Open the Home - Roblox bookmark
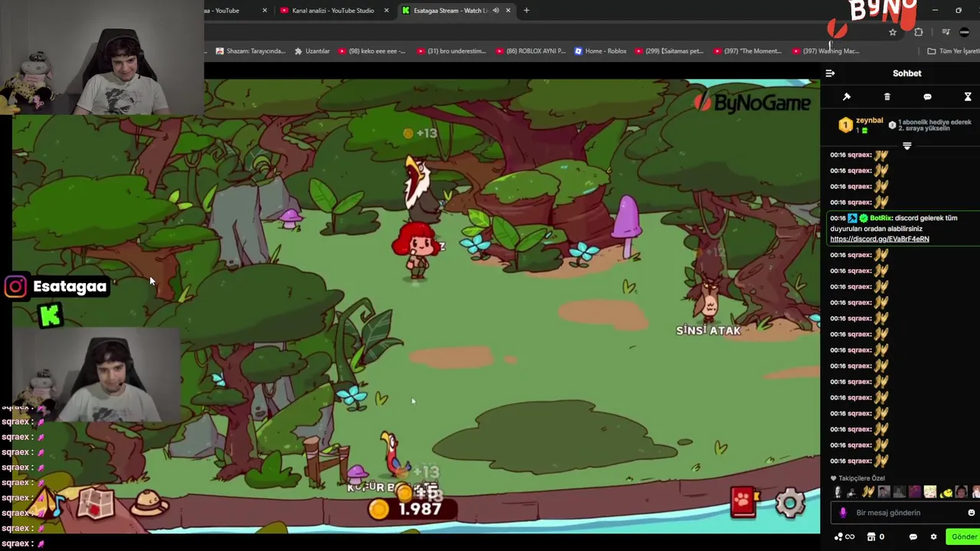Image resolution: width=980 pixels, height=551 pixels. [x=600, y=51]
